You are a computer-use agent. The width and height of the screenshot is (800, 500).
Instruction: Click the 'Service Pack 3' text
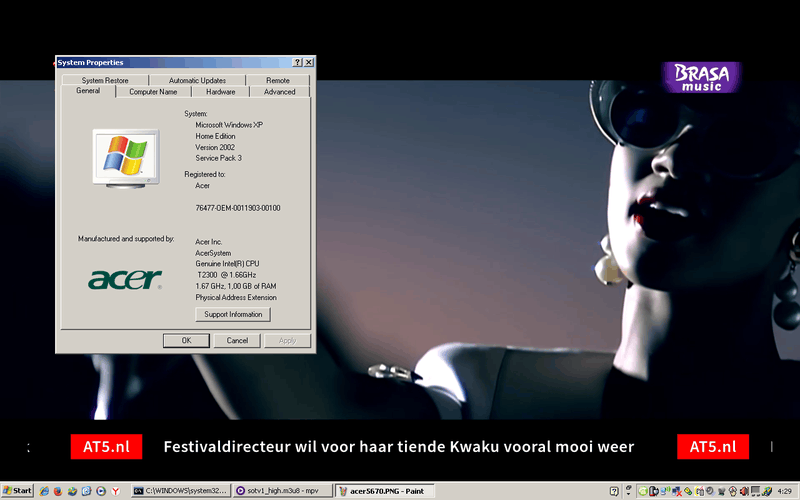point(218,158)
